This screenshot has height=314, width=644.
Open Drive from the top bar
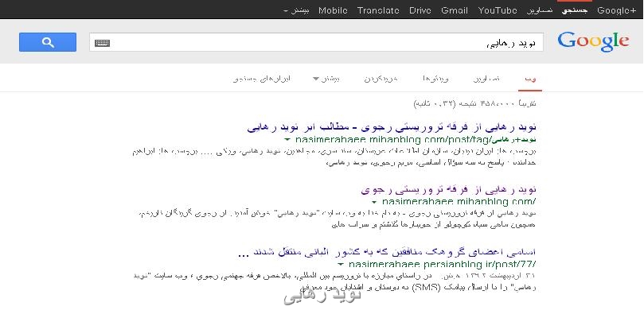(x=420, y=10)
